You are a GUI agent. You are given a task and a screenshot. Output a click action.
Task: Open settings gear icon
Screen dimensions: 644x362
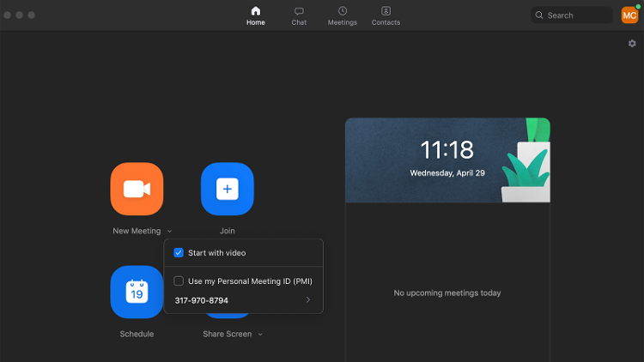[632, 44]
